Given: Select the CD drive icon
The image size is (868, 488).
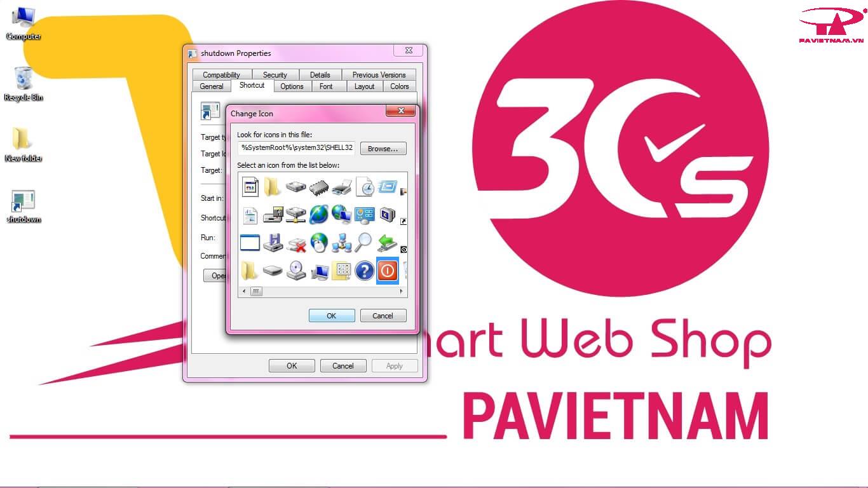Looking at the screenshot, I should pyautogui.click(x=295, y=271).
